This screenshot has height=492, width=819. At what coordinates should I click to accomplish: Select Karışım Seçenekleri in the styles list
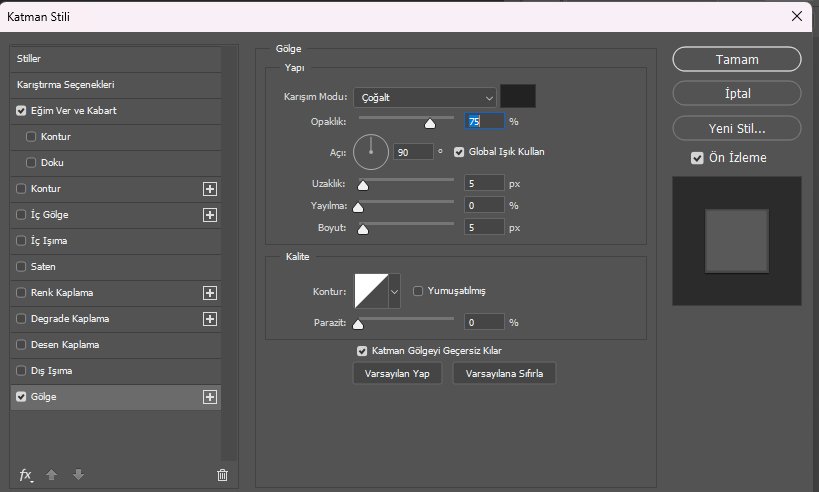coord(65,85)
